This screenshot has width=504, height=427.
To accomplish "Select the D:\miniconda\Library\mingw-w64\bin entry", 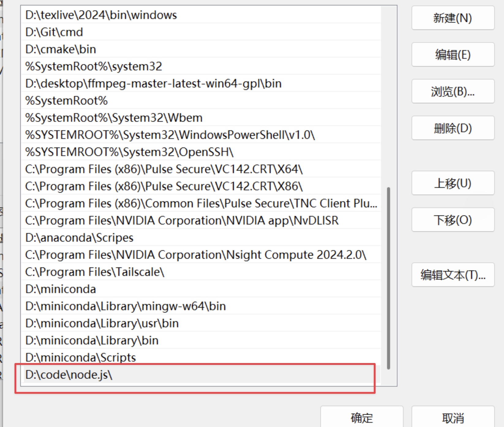I will (x=126, y=306).
